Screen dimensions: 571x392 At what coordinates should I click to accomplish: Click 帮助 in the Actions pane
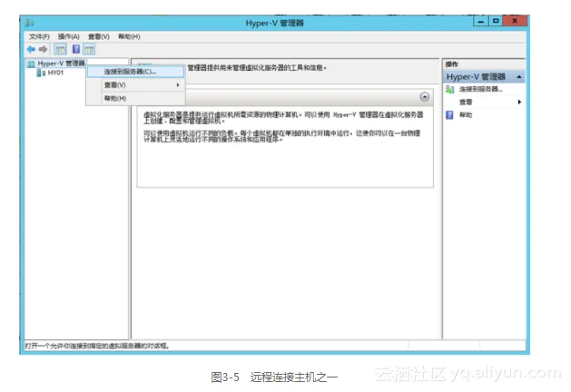coord(466,115)
